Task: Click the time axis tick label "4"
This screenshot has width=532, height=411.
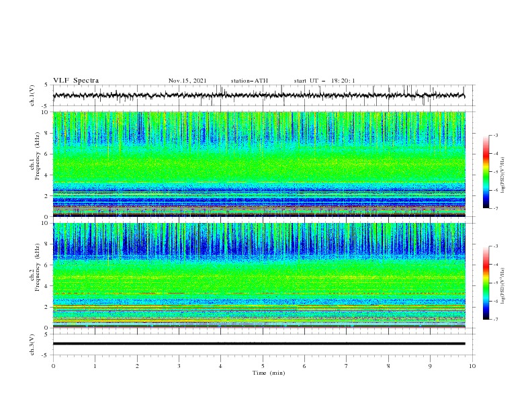Action: 220,366
